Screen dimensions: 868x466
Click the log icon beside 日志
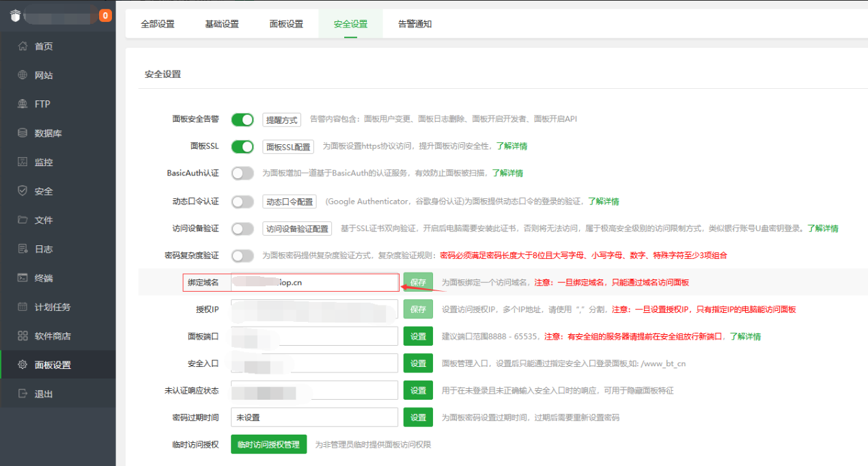[x=23, y=249]
